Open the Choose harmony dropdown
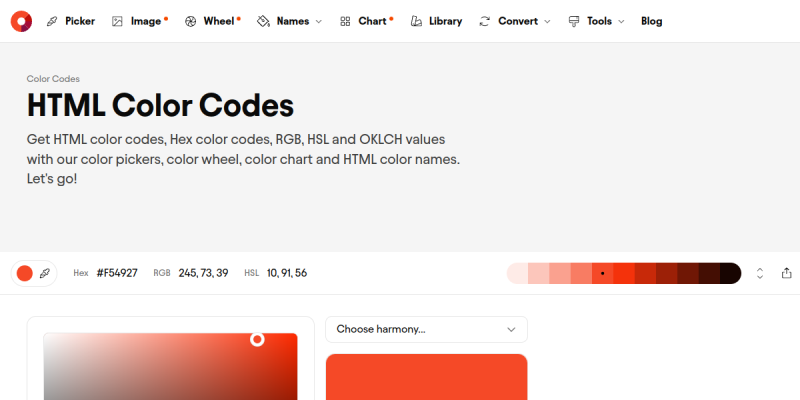The height and width of the screenshot is (400, 800). click(x=427, y=330)
